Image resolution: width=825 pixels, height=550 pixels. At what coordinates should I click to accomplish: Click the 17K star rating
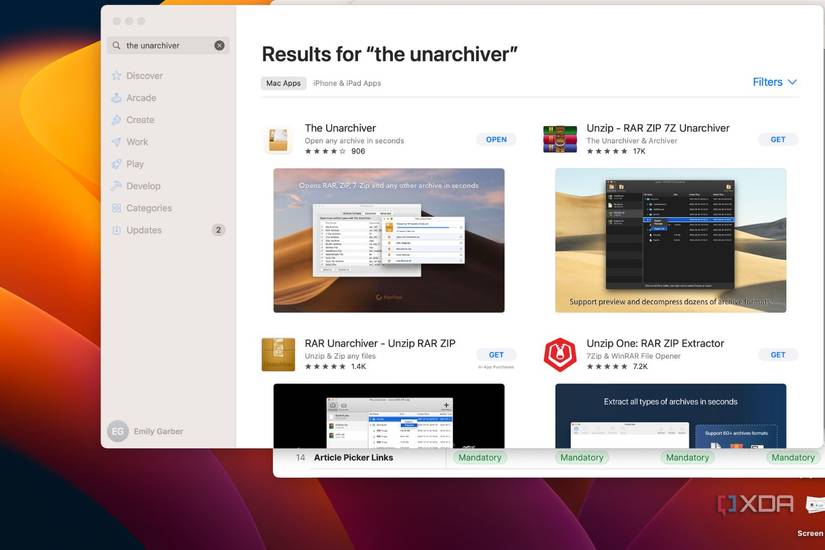tap(616, 151)
